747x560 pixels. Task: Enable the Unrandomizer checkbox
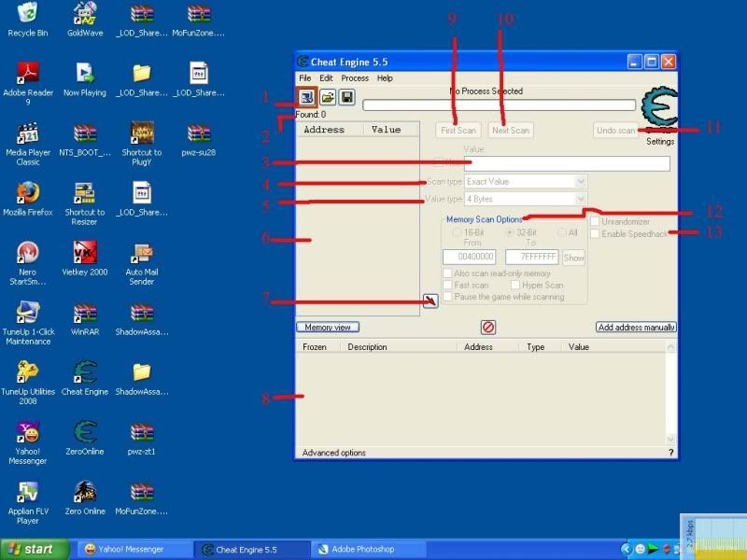click(x=595, y=221)
